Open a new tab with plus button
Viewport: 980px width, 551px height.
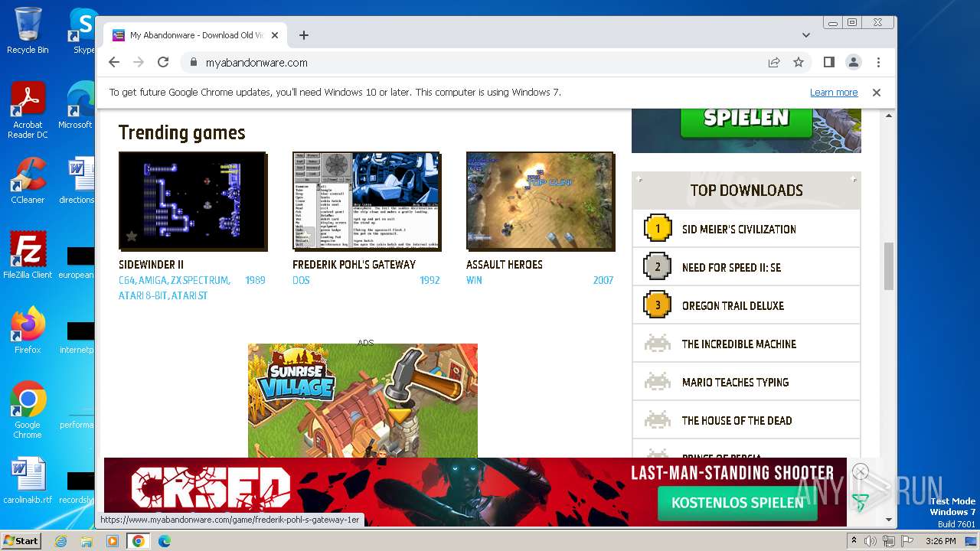point(304,35)
